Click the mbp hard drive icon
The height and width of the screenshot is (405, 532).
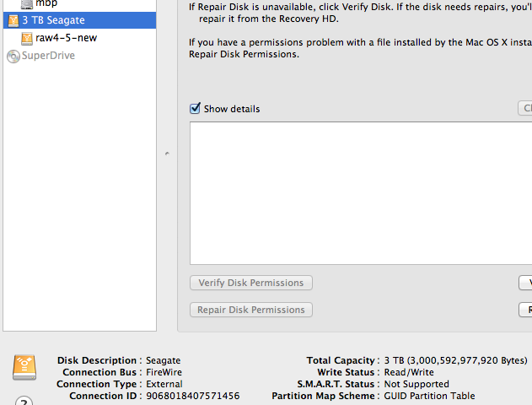(27, 4)
